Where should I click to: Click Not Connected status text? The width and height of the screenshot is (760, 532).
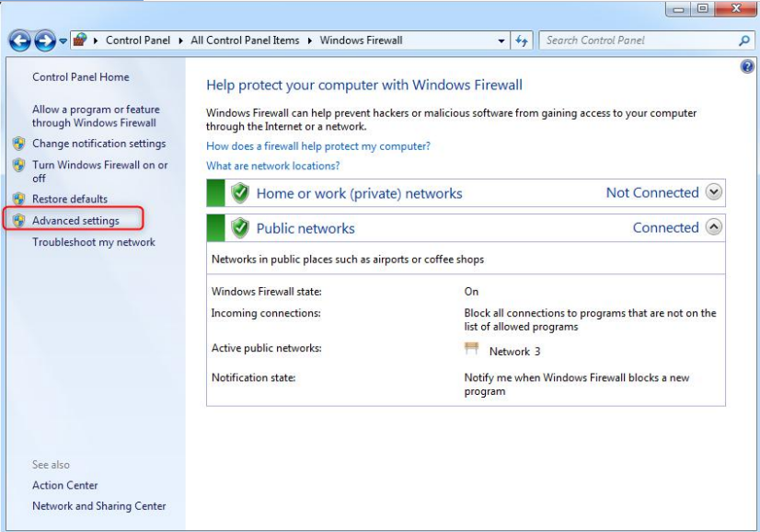(652, 192)
